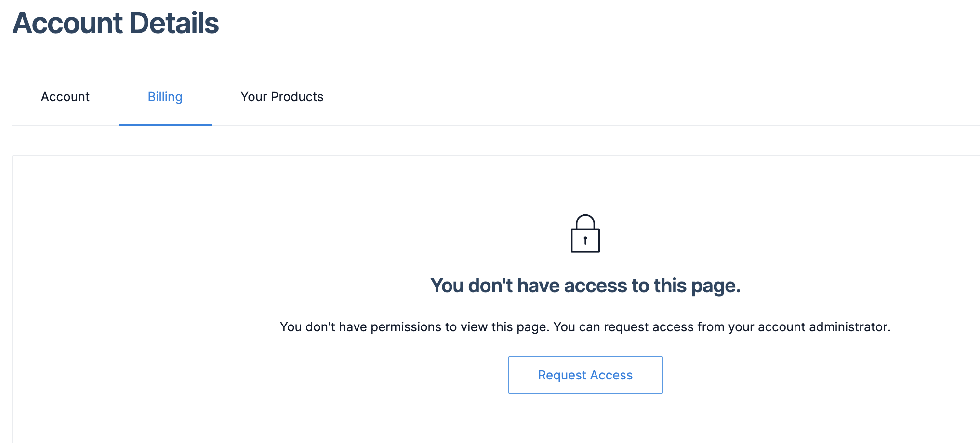This screenshot has height=443, width=980.
Task: Click the word "administrator" in the message
Action: pos(849,327)
